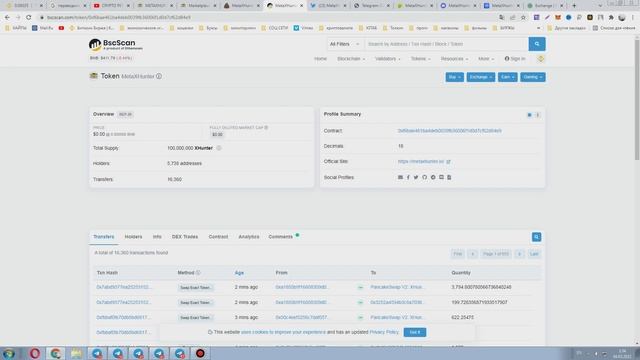Open the All Filters dropdown
The image size is (640, 360).
344,44
